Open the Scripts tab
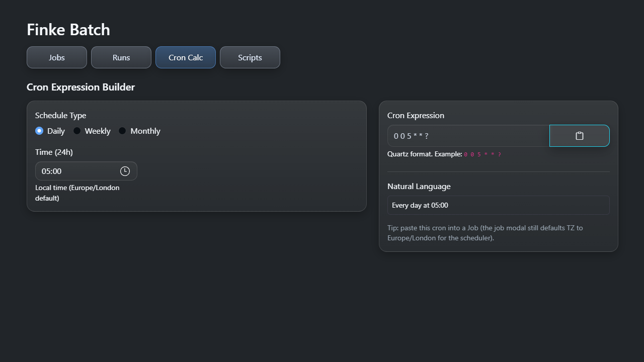The image size is (644, 362). coord(250,57)
